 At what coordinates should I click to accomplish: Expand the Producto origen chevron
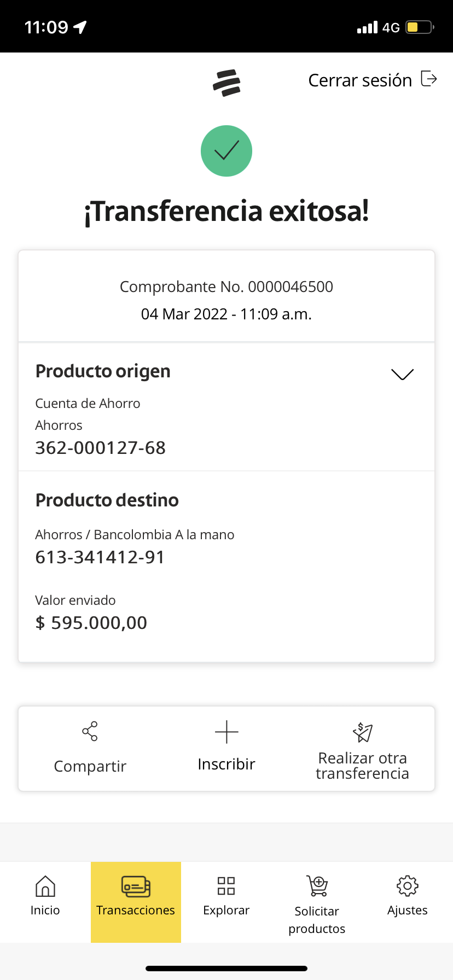click(403, 374)
